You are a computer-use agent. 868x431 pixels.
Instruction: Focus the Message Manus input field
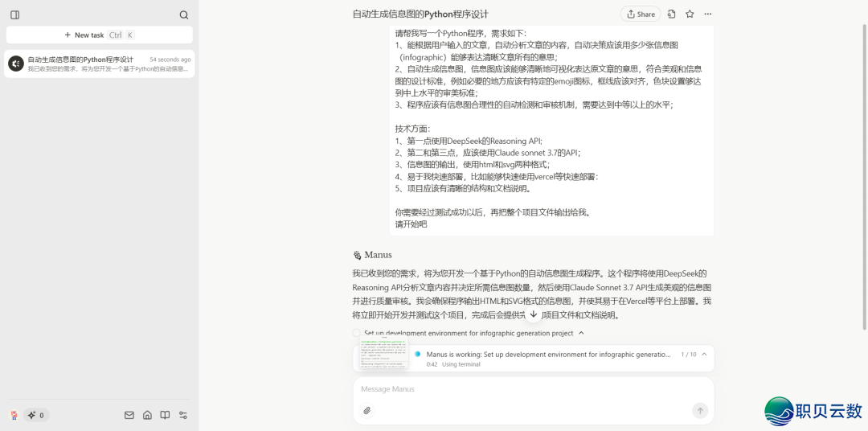coord(533,389)
